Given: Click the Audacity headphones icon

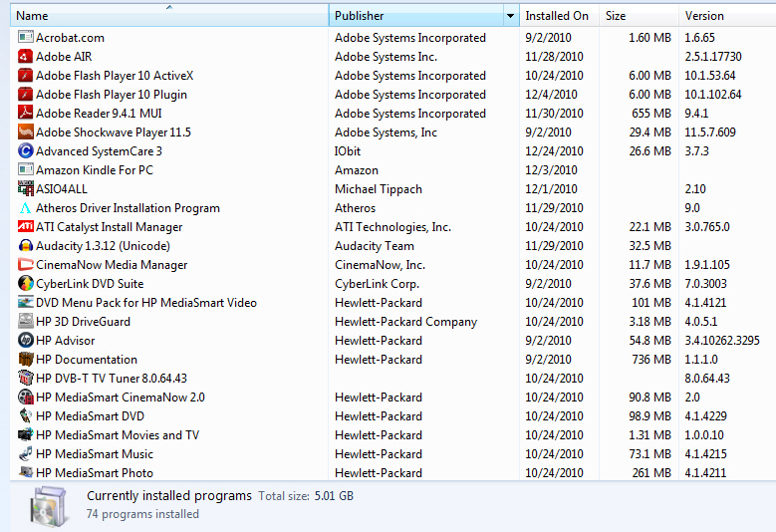Looking at the screenshot, I should 26,246.
